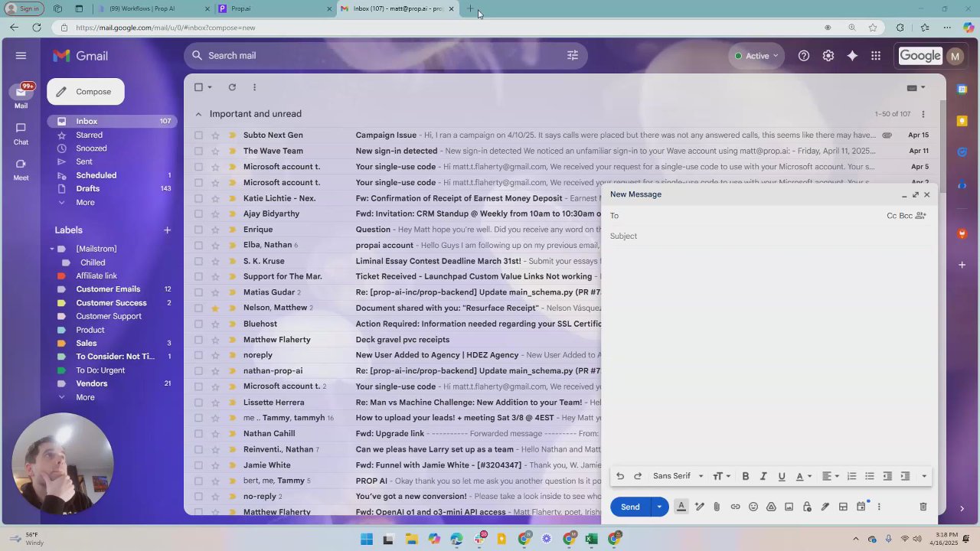Click the Subject field
Image resolution: width=980 pixels, height=551 pixels.
point(769,236)
